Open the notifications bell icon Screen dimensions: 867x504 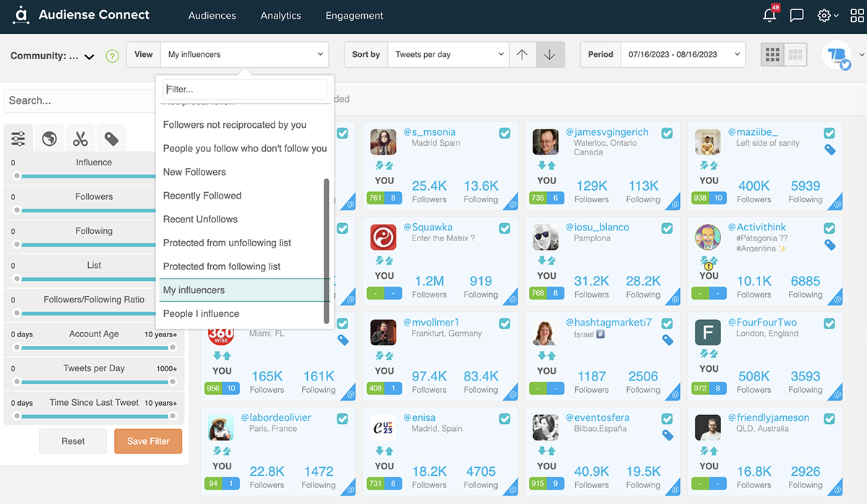tap(769, 15)
